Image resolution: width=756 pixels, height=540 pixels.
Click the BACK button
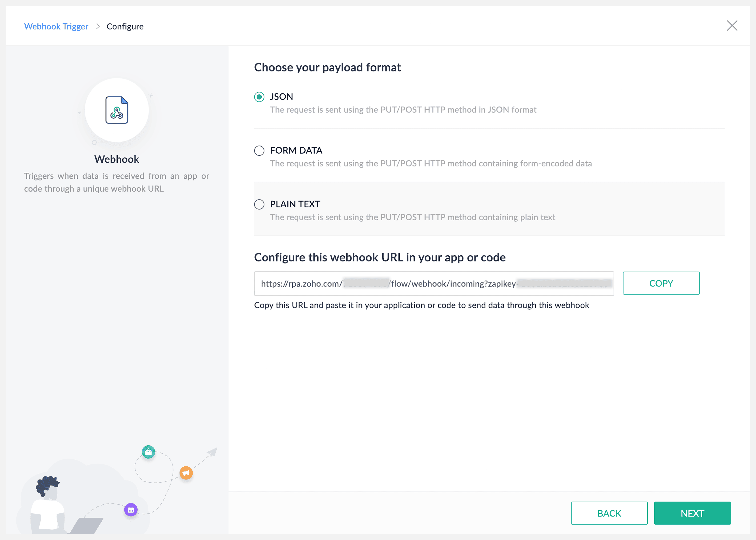tap(609, 513)
